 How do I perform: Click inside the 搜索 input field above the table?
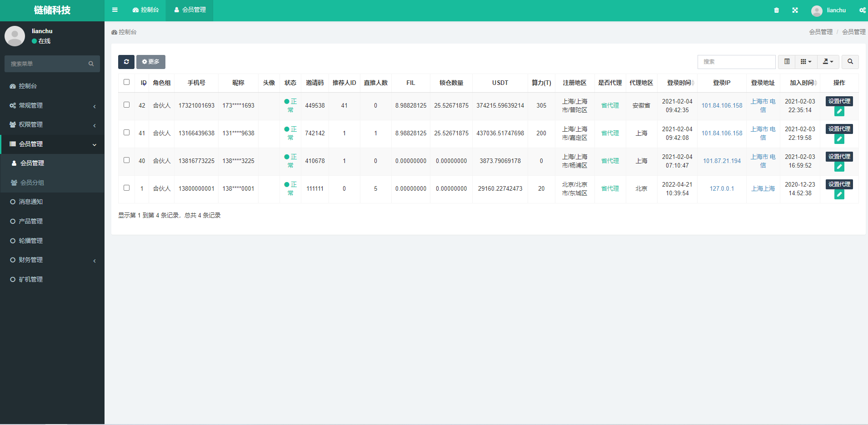(736, 62)
